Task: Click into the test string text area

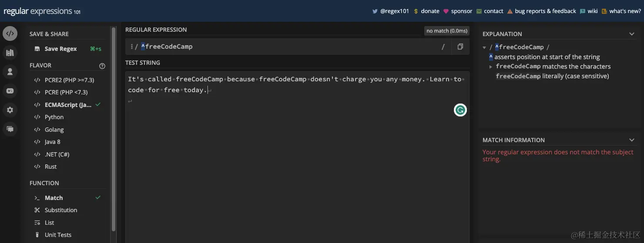Action: (297, 156)
